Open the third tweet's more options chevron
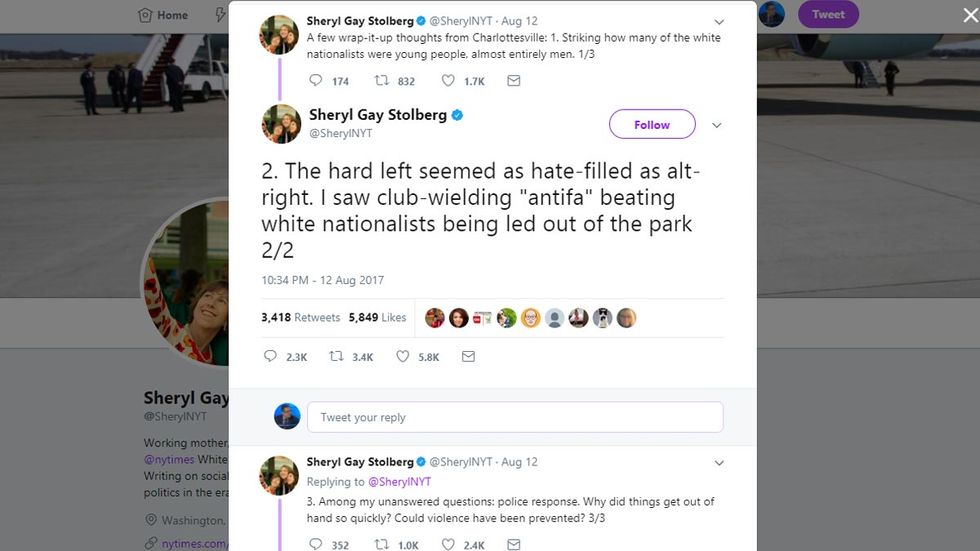This screenshot has height=551, width=980. pyautogui.click(x=719, y=463)
